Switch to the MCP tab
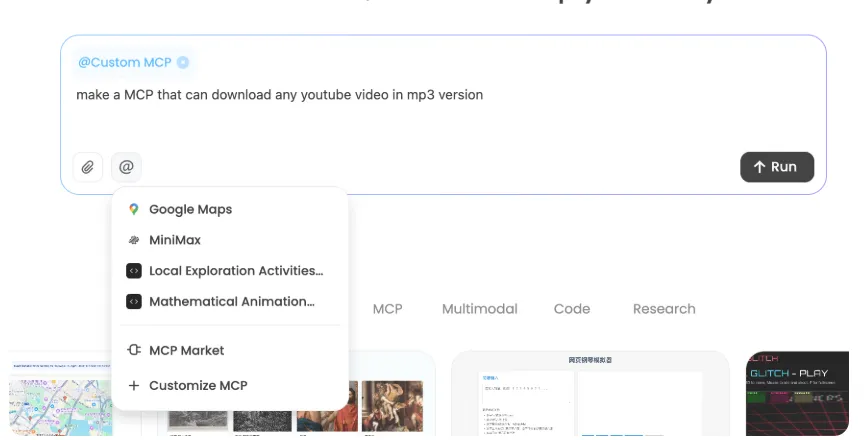This screenshot has height=440, width=867. pos(388,309)
